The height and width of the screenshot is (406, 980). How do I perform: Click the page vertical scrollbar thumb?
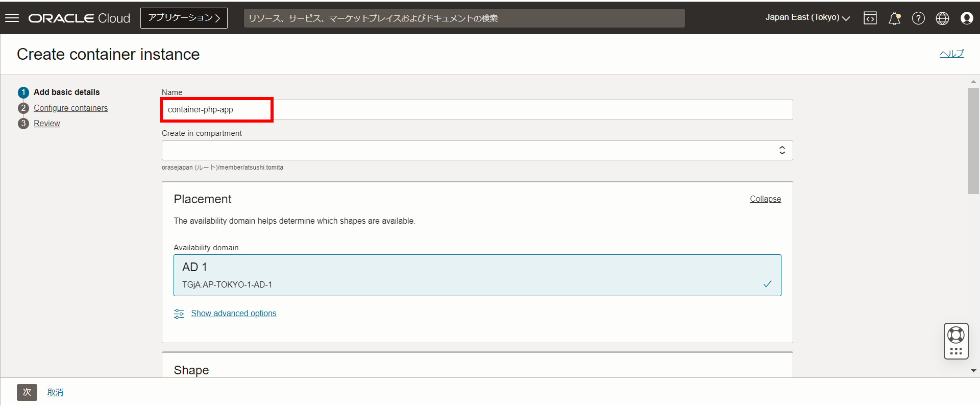pos(973,140)
